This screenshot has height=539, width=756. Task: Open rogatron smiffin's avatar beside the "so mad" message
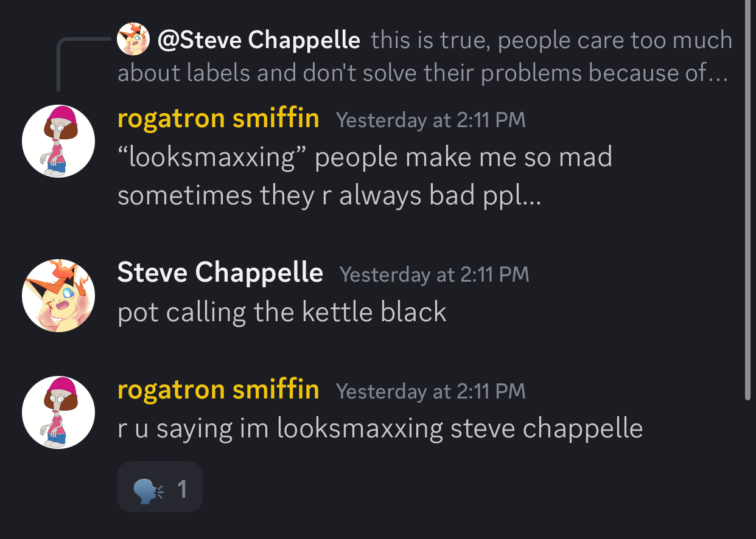pos(58,141)
